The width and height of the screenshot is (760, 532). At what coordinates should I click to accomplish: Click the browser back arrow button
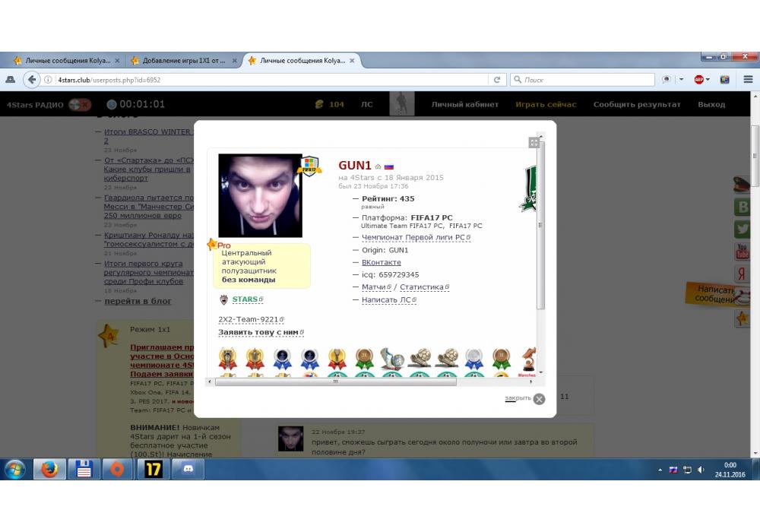(x=32, y=80)
